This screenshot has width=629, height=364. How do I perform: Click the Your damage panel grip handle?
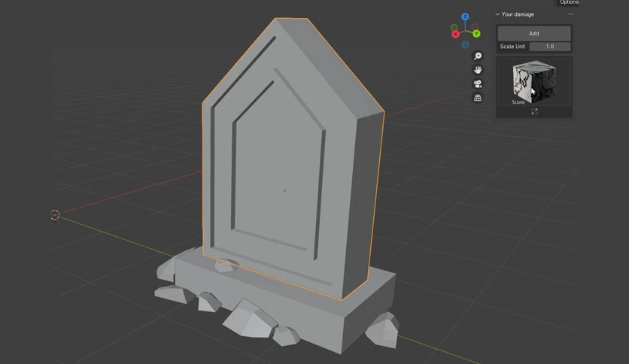tap(570, 14)
